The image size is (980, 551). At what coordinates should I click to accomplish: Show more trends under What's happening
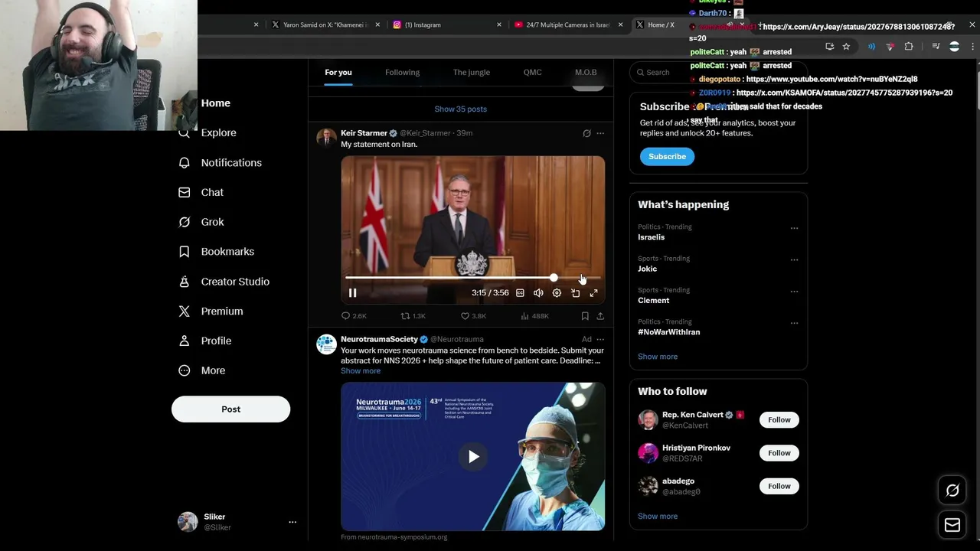coord(658,357)
